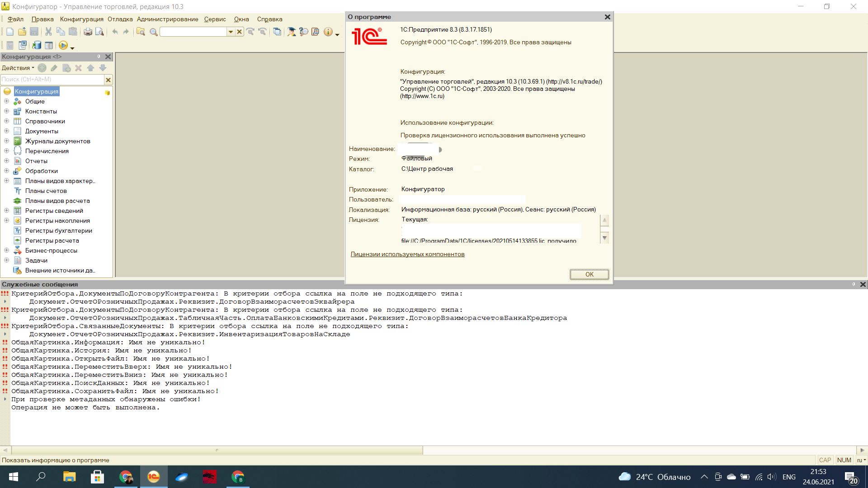Open Syntax Assistant graduate icon

pos(292,32)
